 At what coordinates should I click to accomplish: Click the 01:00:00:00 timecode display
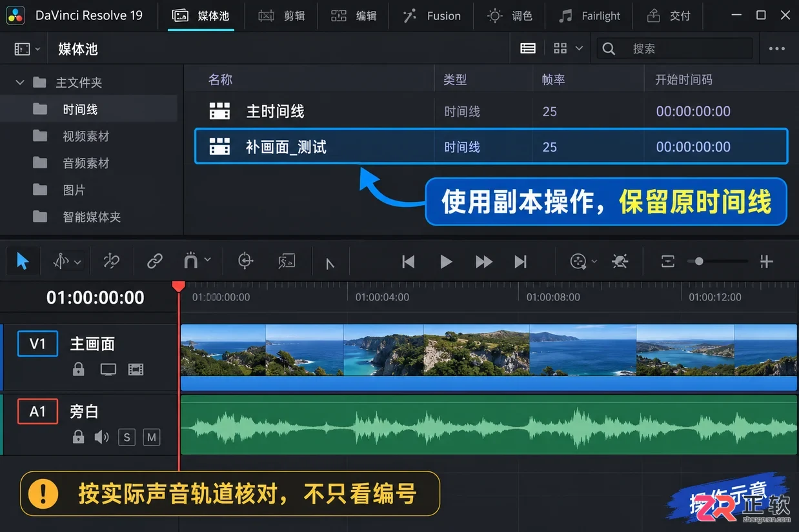point(96,297)
